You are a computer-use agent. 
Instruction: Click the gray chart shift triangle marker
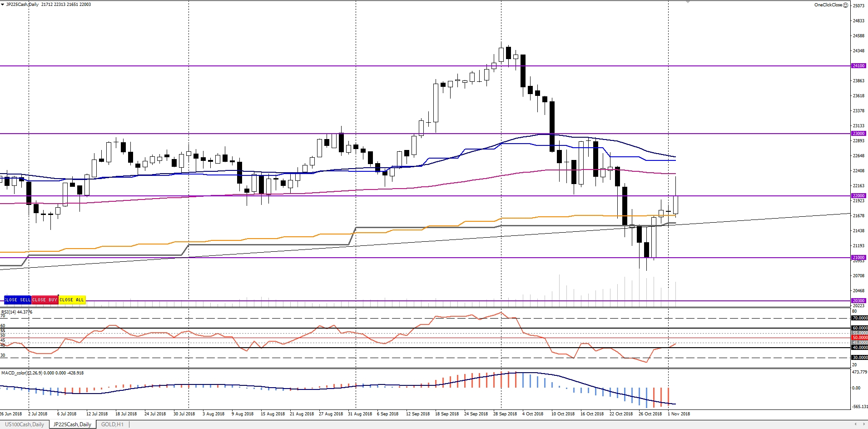pyautogui.click(x=688, y=2)
